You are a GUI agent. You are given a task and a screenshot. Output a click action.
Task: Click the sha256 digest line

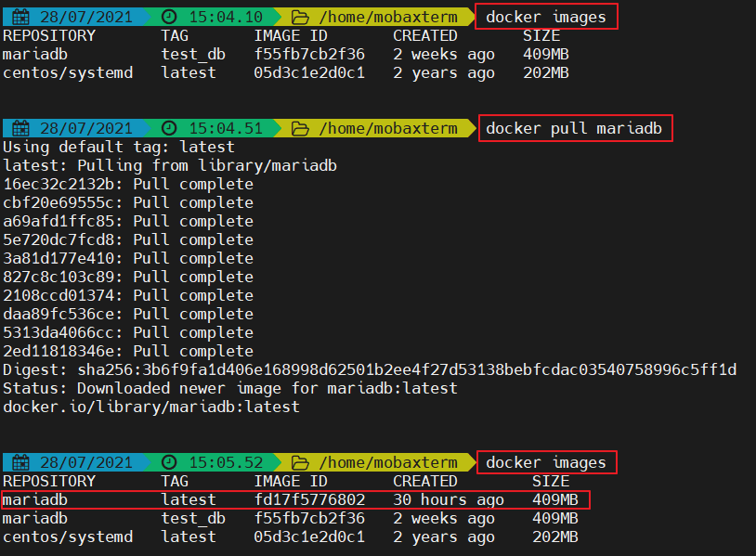point(370,370)
